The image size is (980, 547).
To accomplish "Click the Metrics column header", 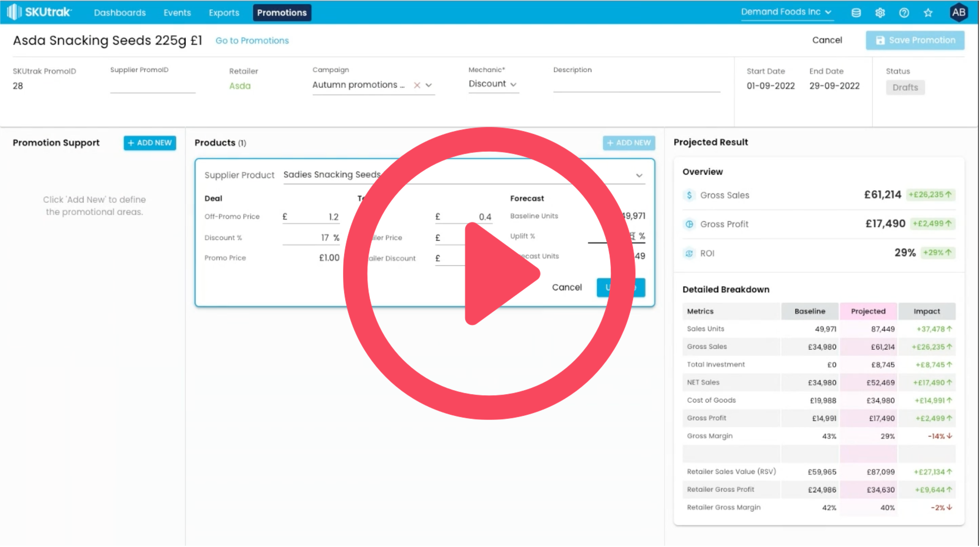I will pos(731,311).
